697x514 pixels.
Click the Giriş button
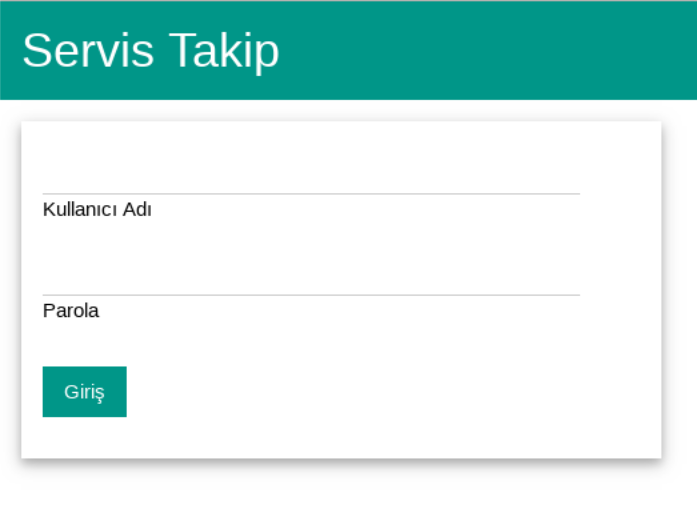[84, 391]
